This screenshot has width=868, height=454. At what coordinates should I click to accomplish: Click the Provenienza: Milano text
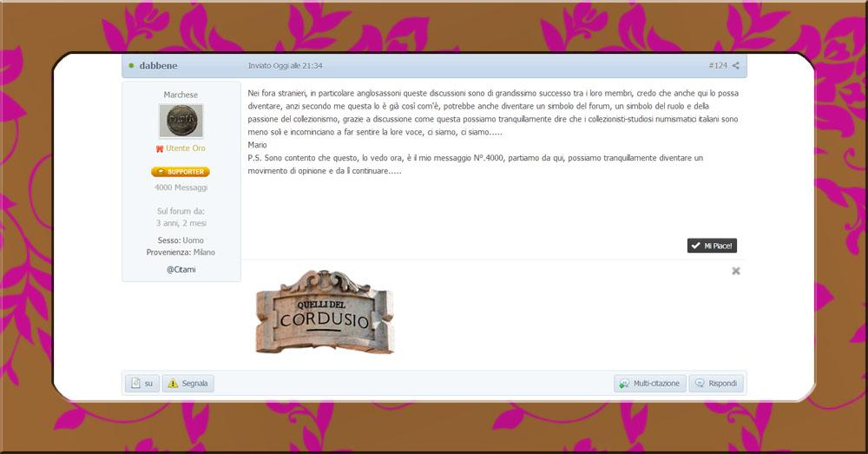[181, 252]
